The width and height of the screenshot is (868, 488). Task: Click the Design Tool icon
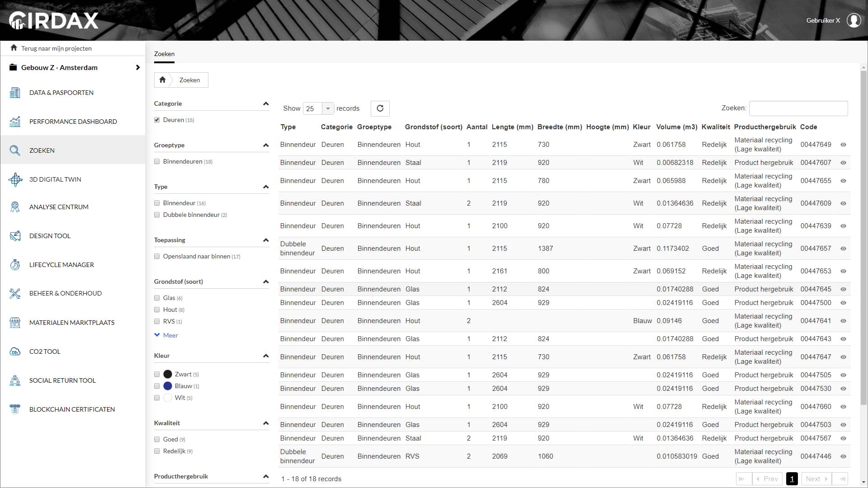(15, 236)
